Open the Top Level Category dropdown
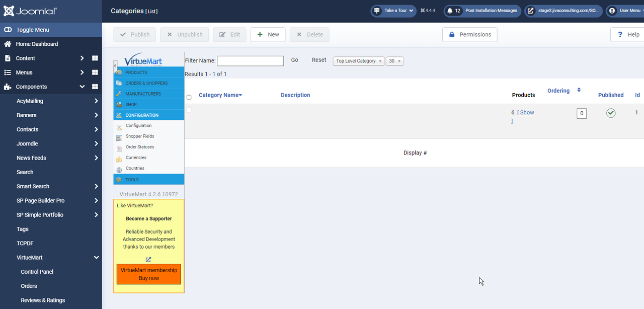The height and width of the screenshot is (309, 644). pos(359,61)
